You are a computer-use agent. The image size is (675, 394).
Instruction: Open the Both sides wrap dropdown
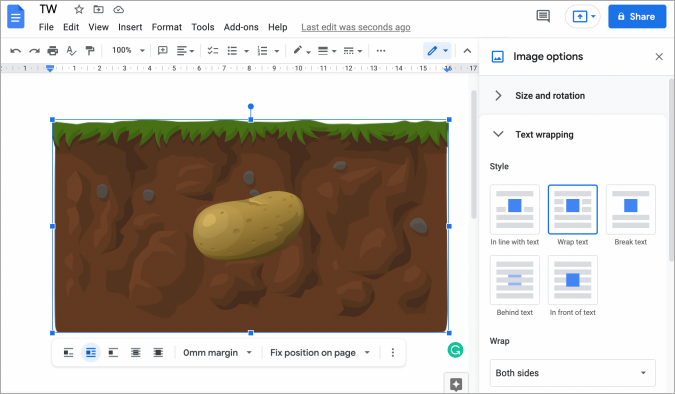click(x=572, y=373)
